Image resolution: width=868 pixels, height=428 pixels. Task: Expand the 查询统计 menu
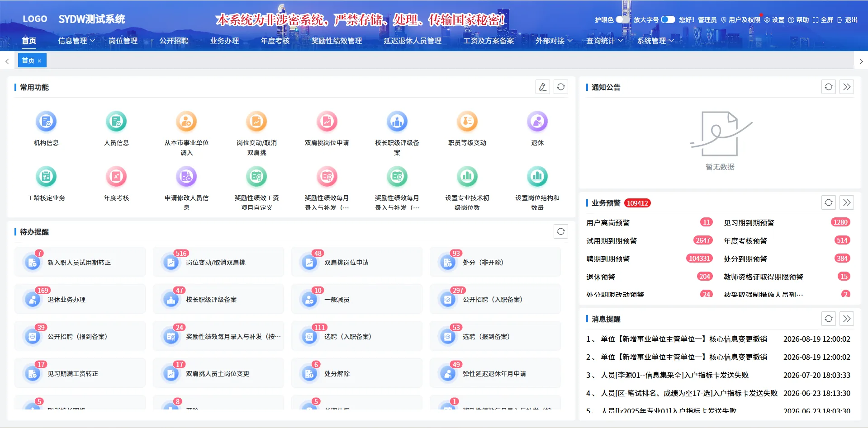pyautogui.click(x=605, y=41)
